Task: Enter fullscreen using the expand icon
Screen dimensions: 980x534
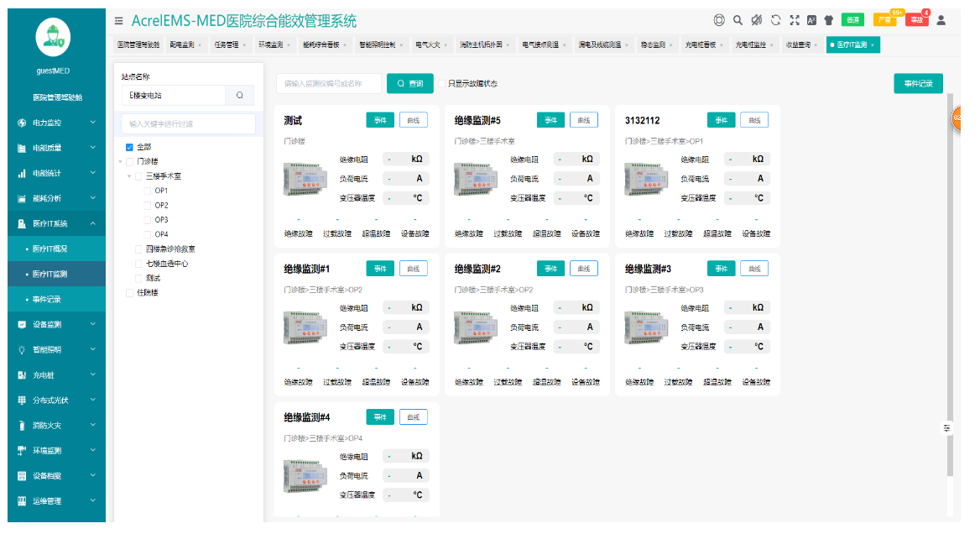Action: [795, 20]
